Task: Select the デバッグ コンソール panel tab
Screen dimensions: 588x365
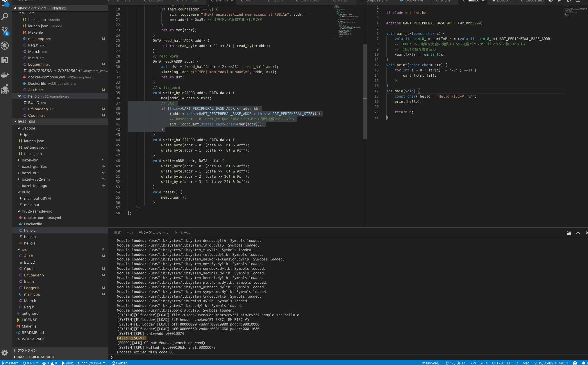Action: pyautogui.click(x=153, y=233)
